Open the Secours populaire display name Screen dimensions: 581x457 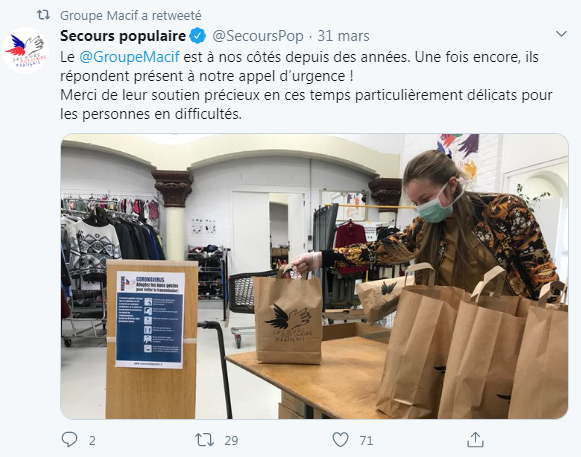[x=123, y=36]
